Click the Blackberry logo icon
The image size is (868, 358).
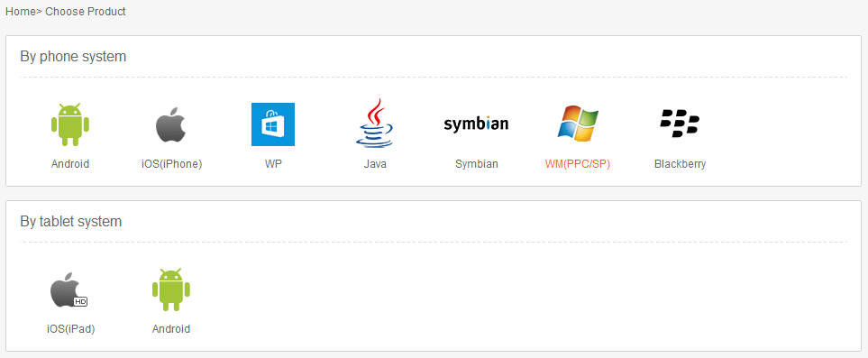tap(680, 124)
